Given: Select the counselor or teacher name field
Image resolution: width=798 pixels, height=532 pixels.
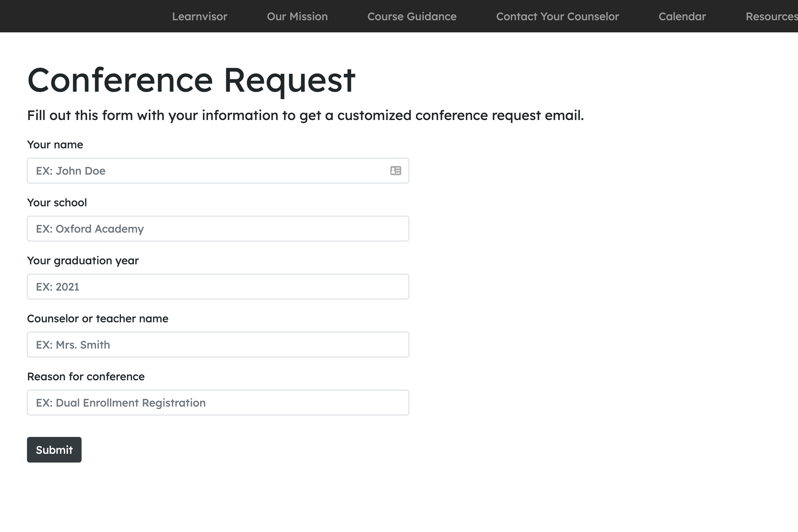Looking at the screenshot, I should [x=218, y=345].
